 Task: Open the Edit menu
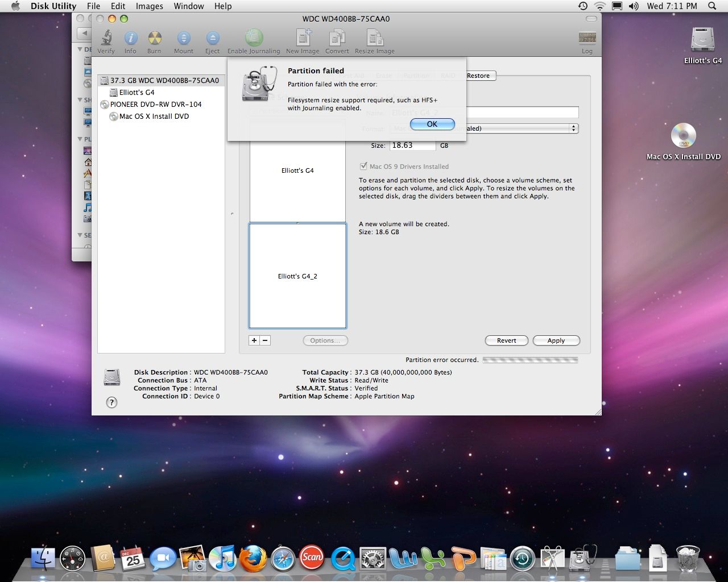tap(118, 6)
